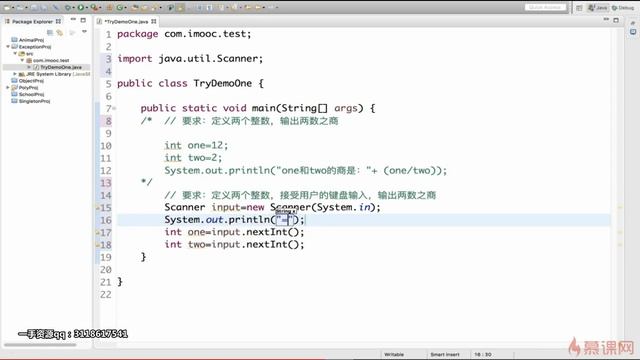The width and height of the screenshot is (640, 360).
Task: Collapse the ExceptionProj project node
Action: (x=8, y=47)
